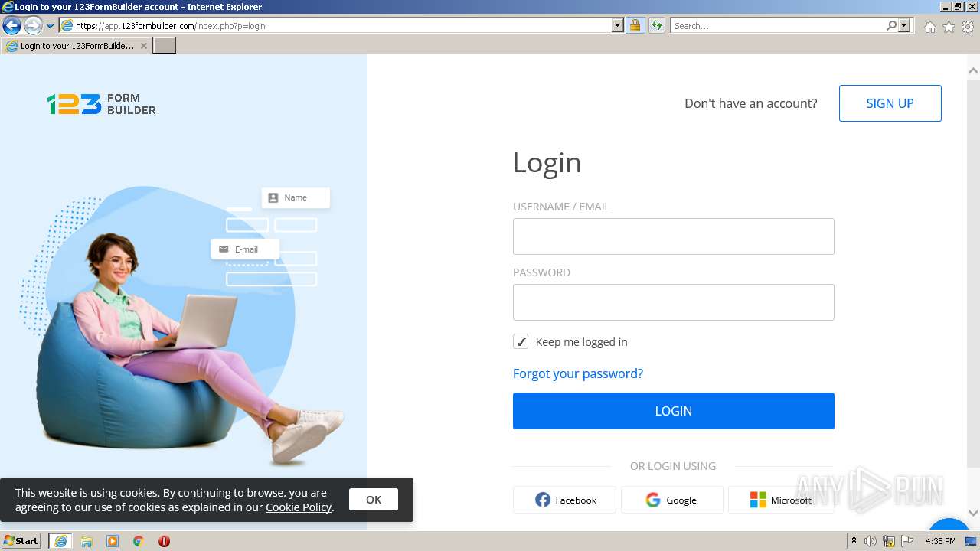Click the Facebook logo icon
This screenshot has height=551, width=980.
tap(543, 500)
